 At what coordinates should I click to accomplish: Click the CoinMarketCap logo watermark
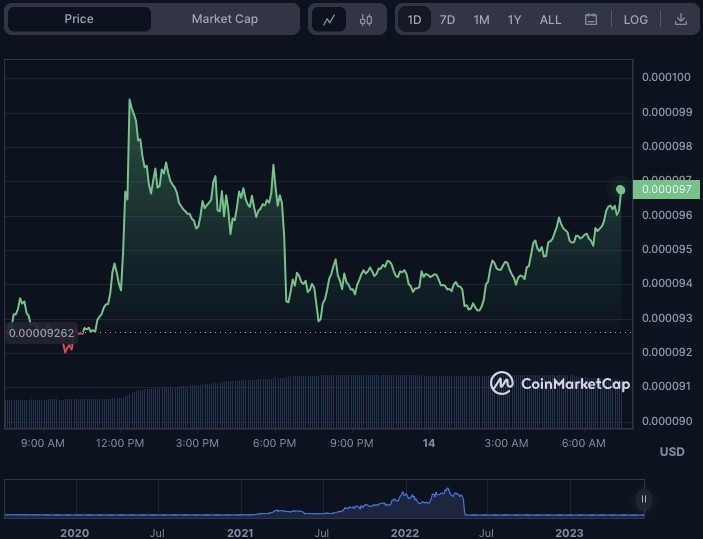click(x=560, y=383)
